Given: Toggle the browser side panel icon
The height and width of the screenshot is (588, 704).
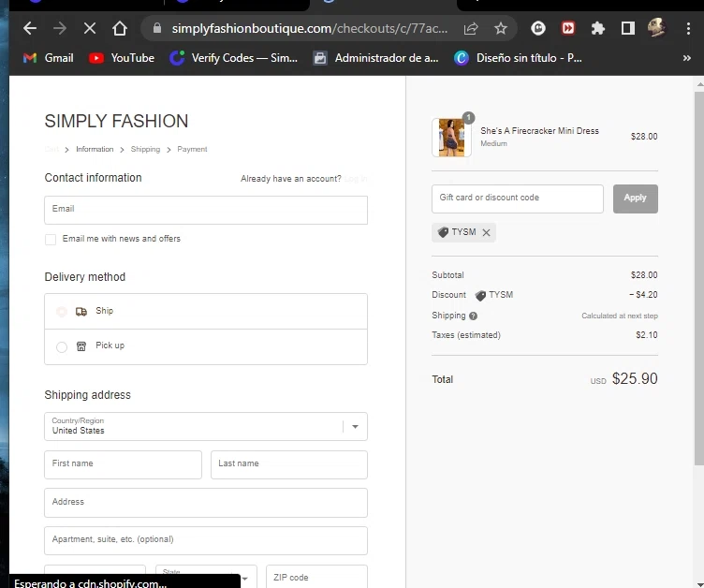Looking at the screenshot, I should [627, 28].
